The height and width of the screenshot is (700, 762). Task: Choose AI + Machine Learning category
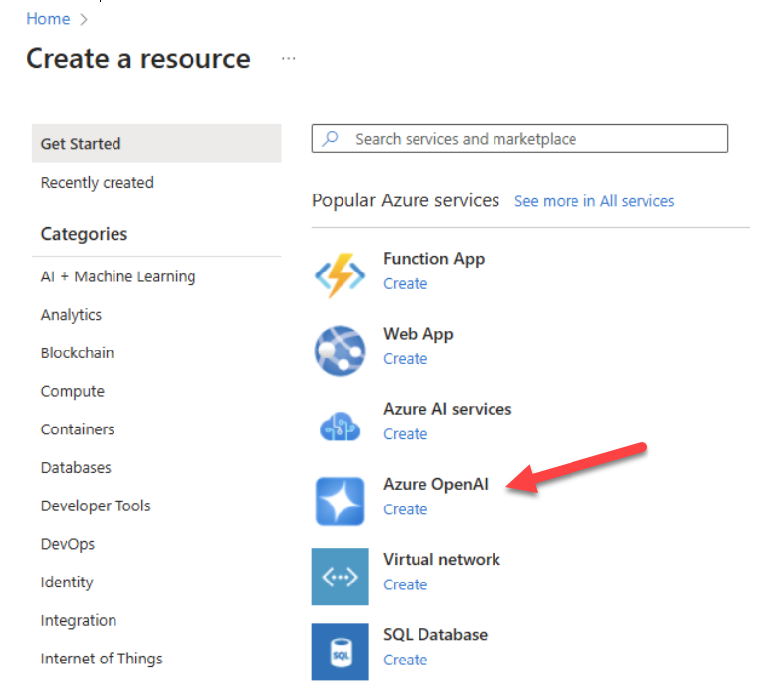pos(118,276)
